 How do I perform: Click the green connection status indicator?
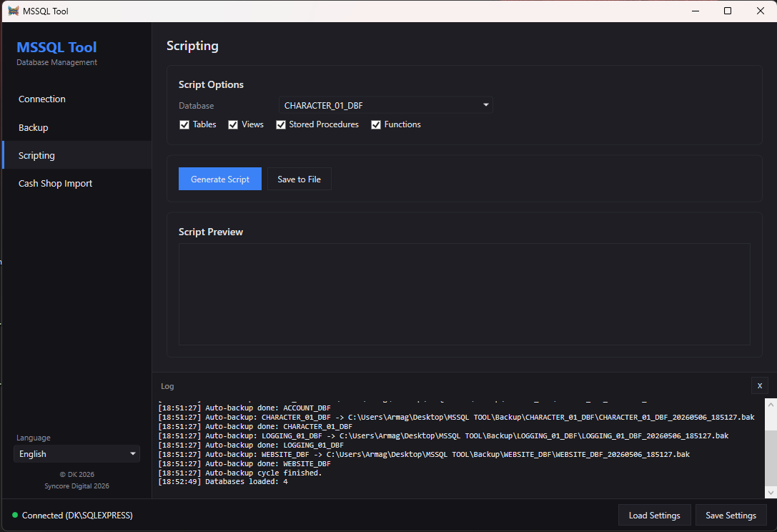coord(15,515)
